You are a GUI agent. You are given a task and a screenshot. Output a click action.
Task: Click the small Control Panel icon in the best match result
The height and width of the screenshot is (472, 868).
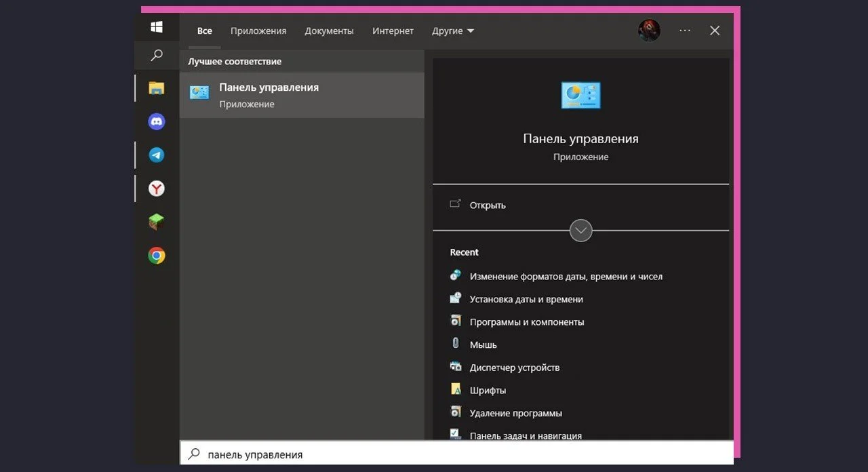tap(199, 93)
